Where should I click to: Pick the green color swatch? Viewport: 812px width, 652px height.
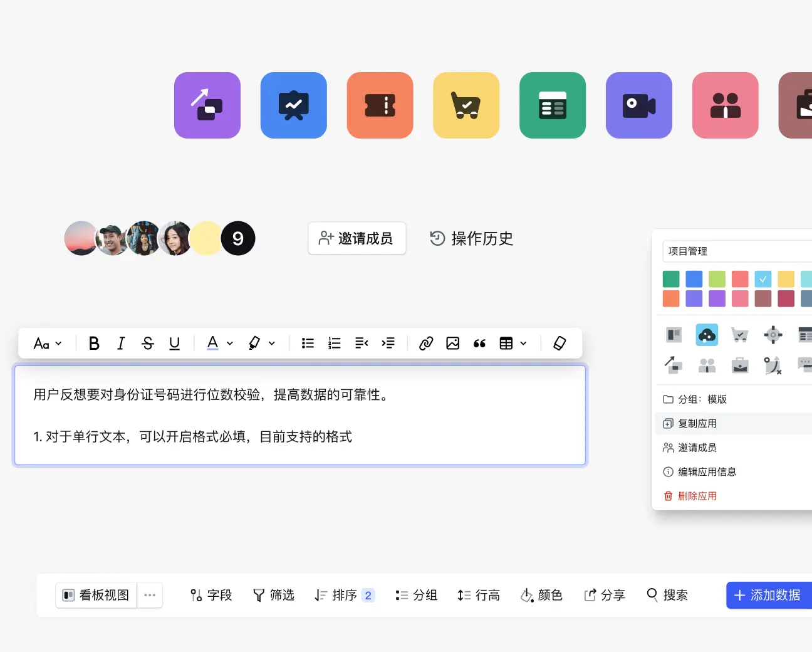click(671, 278)
